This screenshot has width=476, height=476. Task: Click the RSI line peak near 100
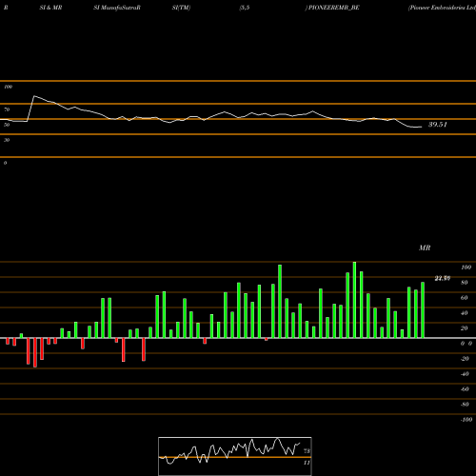tap(34, 96)
